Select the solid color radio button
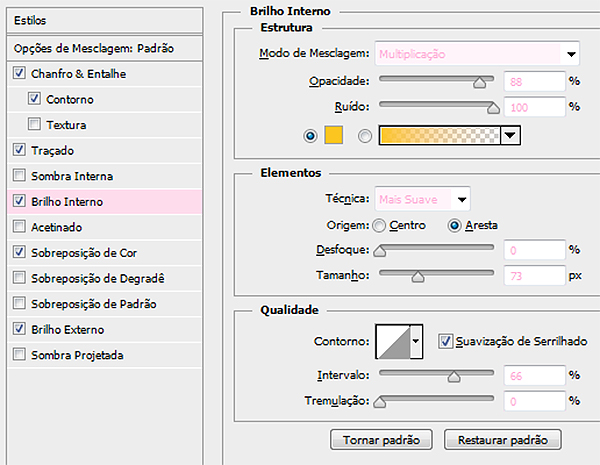This screenshot has height=465, width=600. click(x=310, y=136)
